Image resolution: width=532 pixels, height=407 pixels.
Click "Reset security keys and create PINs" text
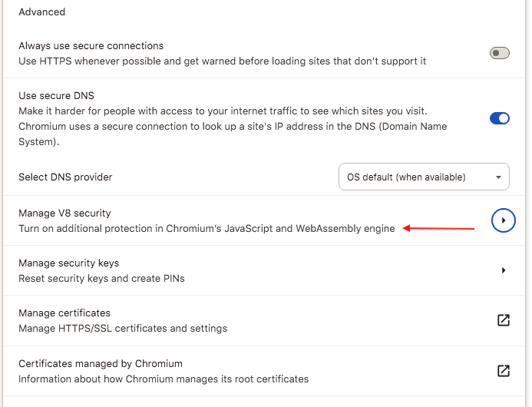pos(101,278)
